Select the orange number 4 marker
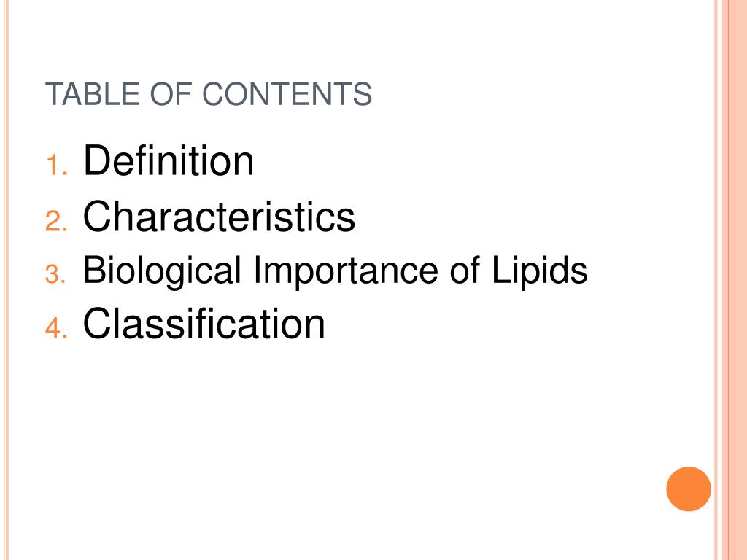 point(57,328)
